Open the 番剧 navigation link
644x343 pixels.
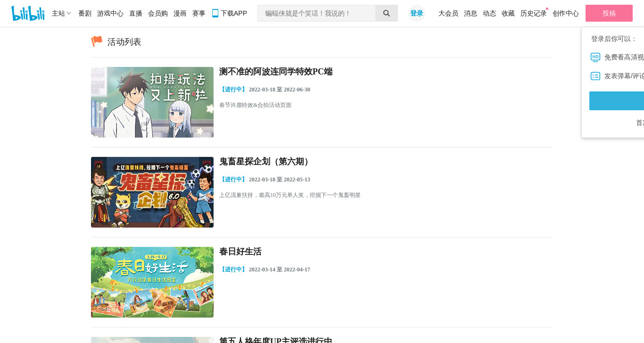[85, 13]
